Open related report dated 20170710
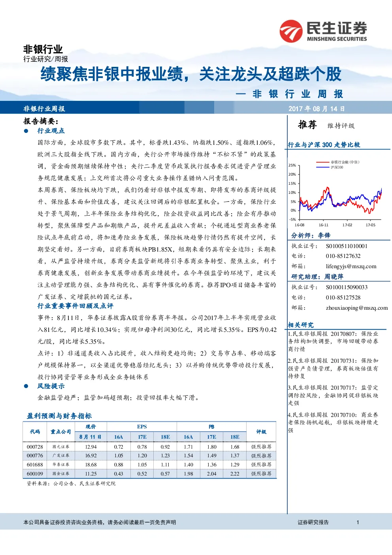392x555 pixels. tap(333, 422)
